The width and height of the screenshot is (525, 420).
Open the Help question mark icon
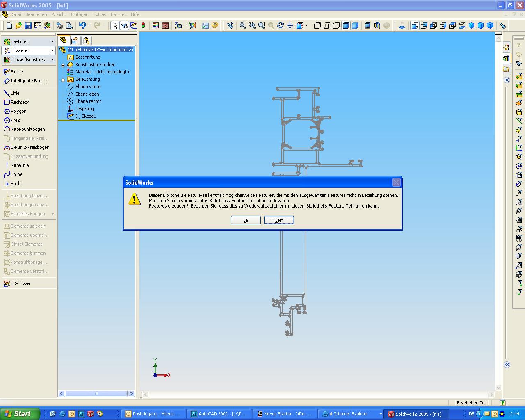(x=215, y=25)
